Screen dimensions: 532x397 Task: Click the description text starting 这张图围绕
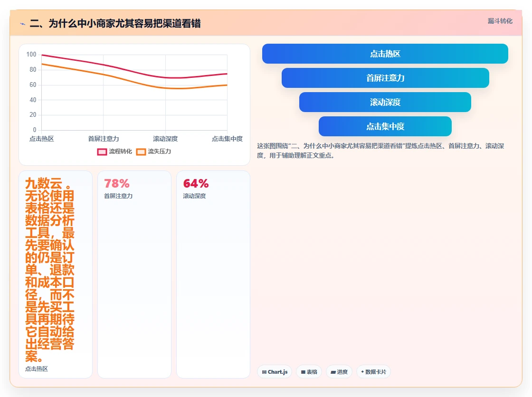(380, 151)
